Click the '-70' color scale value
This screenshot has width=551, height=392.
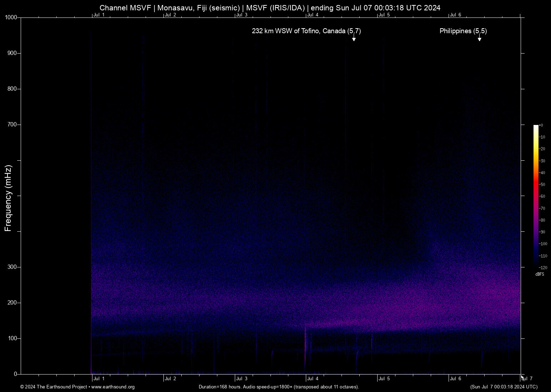[542, 208]
